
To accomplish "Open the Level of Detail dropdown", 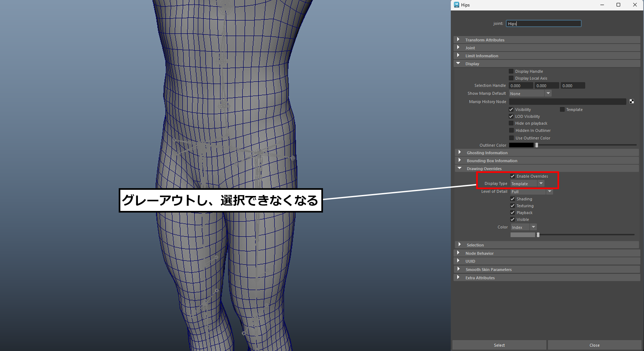I will pyautogui.click(x=531, y=191).
